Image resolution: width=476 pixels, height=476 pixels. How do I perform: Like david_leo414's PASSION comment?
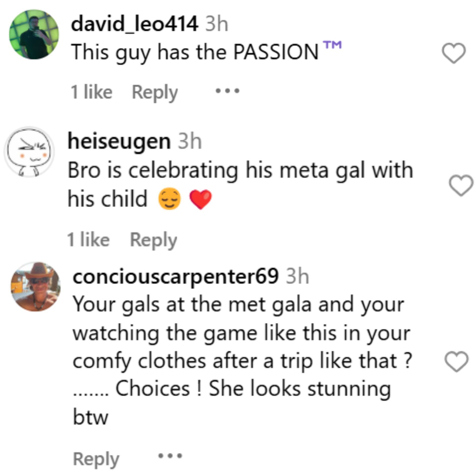[454, 53]
